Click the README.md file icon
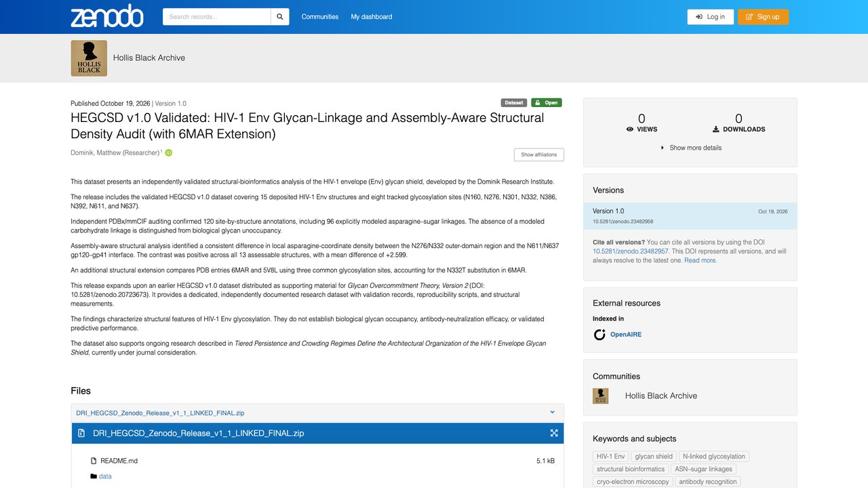This screenshot has height=488, width=868. [94, 461]
